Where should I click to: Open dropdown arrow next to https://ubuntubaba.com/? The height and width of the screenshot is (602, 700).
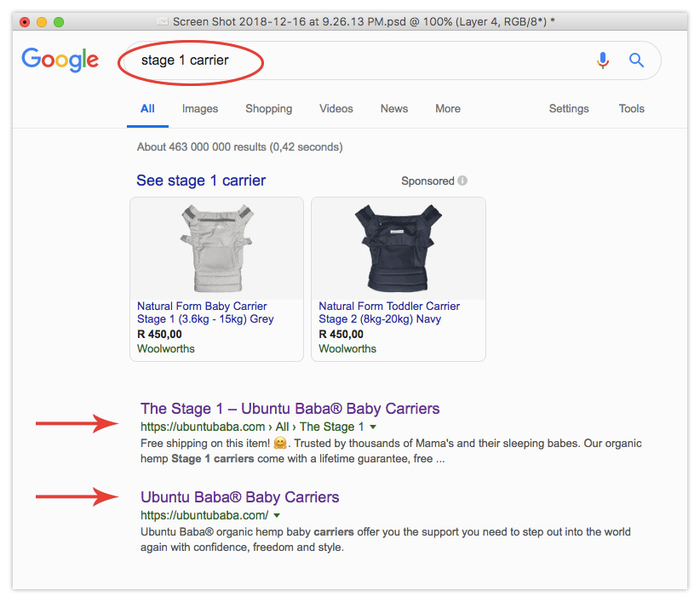pos(277,516)
